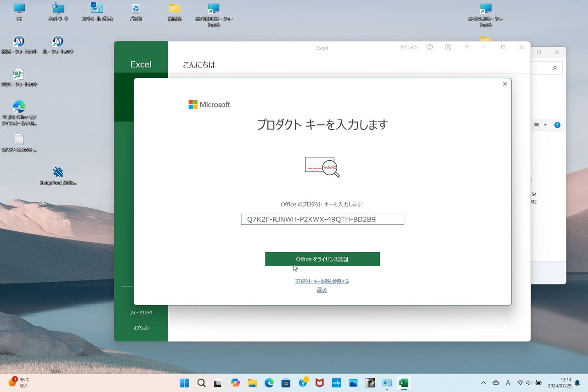588x392 pixels.
Task: Select the LS710D9CD shortcut desktop icon
Action: pyautogui.click(x=214, y=15)
